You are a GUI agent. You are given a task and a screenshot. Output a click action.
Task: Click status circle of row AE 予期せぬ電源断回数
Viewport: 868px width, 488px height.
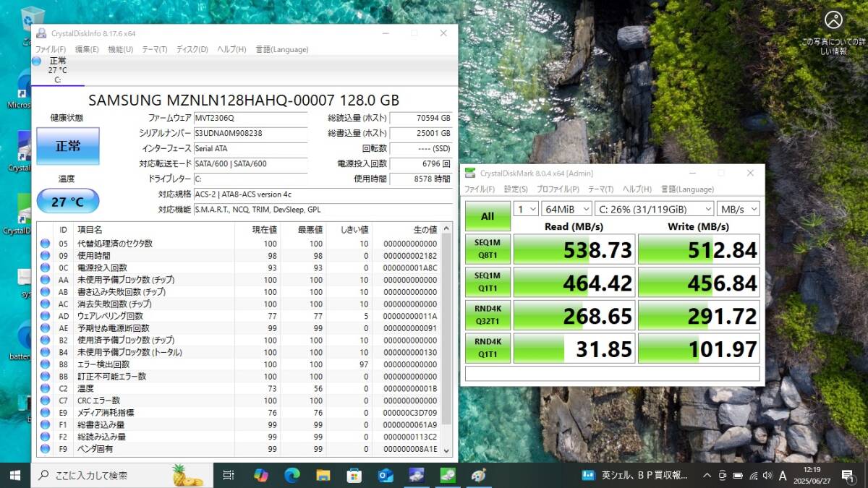(45, 328)
